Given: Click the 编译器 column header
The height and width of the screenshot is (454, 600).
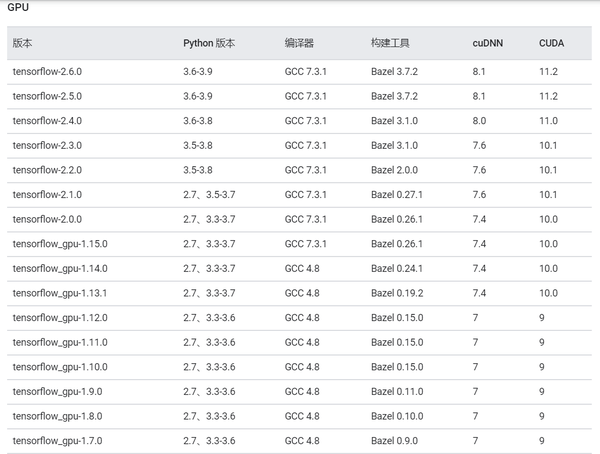Looking at the screenshot, I should (299, 44).
